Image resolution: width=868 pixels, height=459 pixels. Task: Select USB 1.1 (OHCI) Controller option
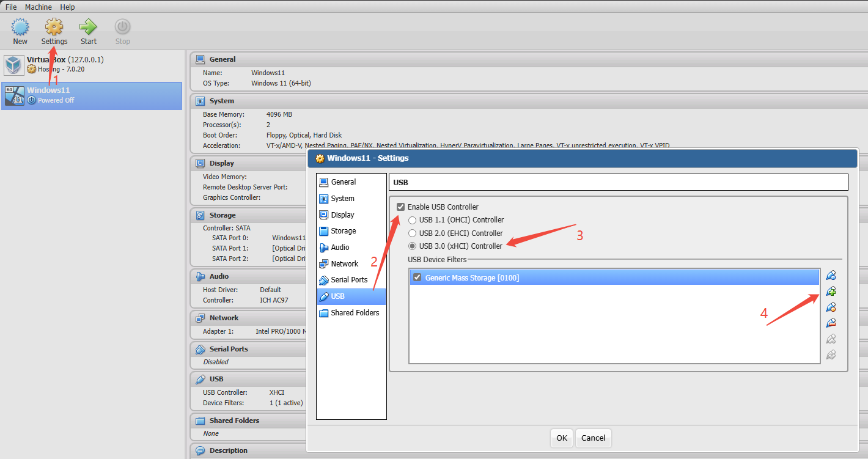[x=413, y=220]
